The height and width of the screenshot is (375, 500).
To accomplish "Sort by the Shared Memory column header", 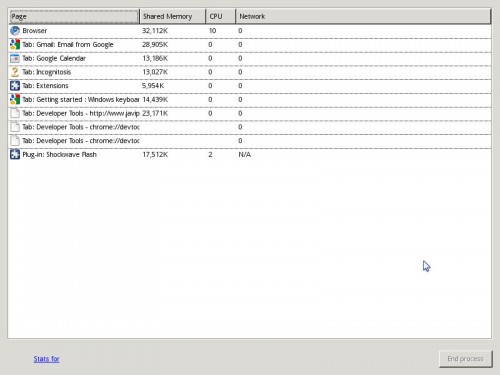I will coord(173,16).
